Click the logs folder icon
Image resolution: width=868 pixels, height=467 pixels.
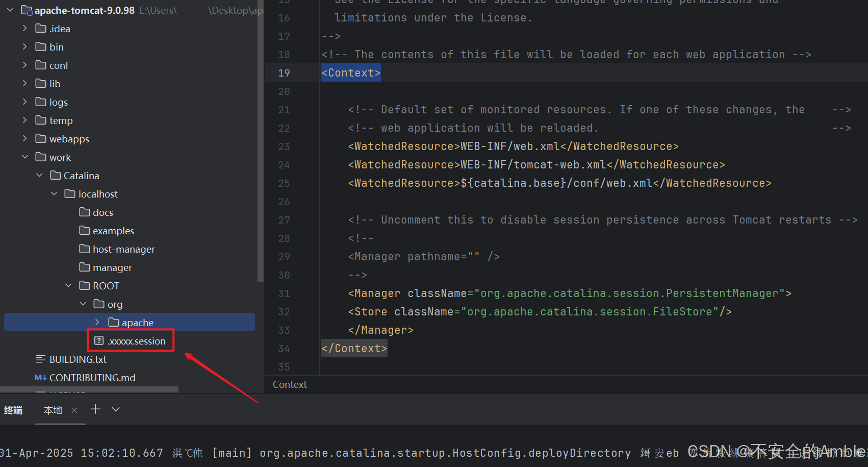pos(41,102)
